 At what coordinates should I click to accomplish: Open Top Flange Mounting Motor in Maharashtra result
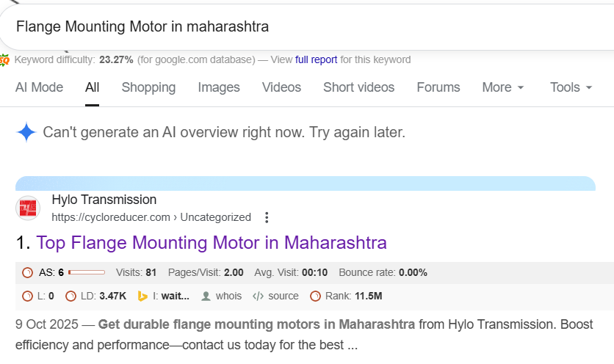pyautogui.click(x=211, y=242)
